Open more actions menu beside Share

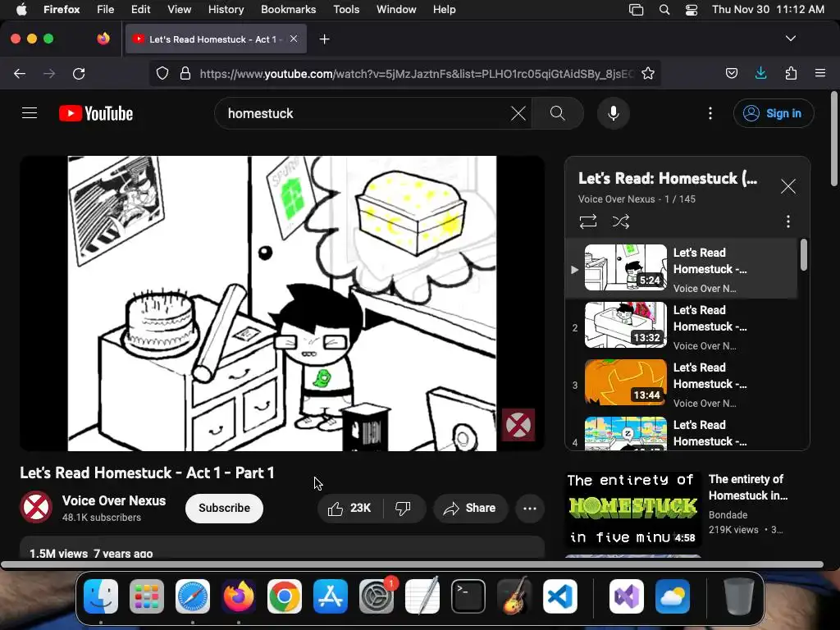pos(529,508)
